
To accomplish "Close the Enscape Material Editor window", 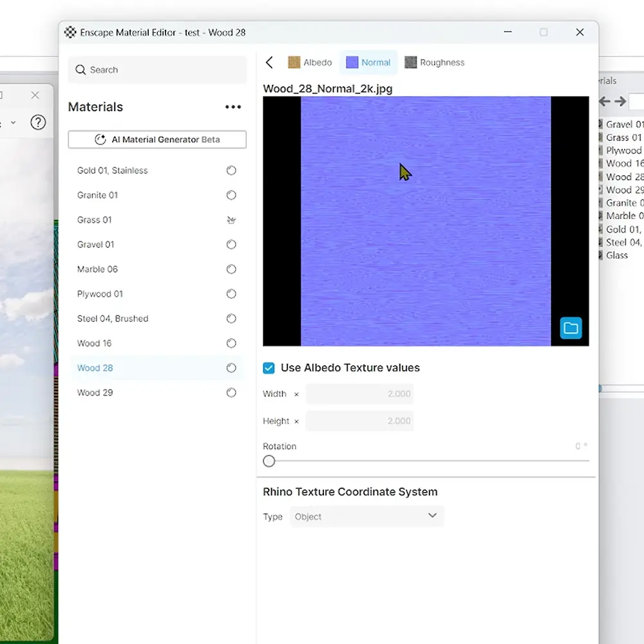I will (580, 32).
